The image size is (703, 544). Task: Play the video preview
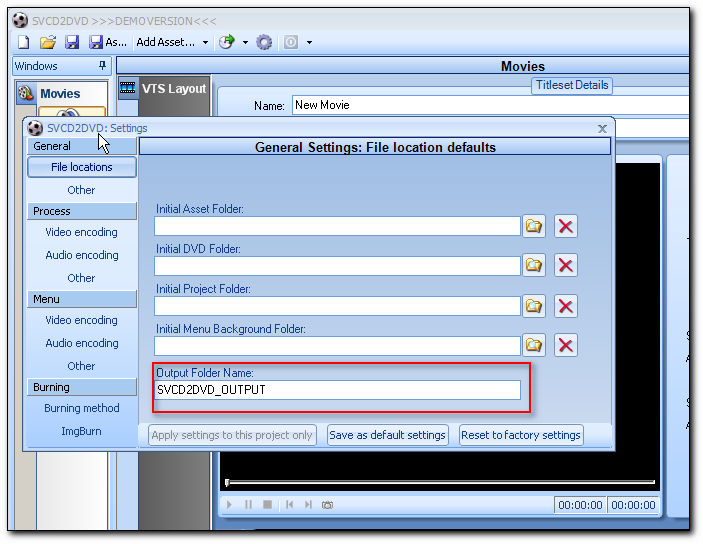(229, 505)
